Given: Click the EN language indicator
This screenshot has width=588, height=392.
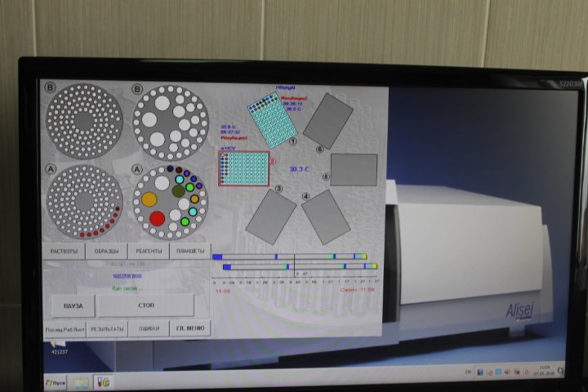Looking at the screenshot, I should click(468, 372).
